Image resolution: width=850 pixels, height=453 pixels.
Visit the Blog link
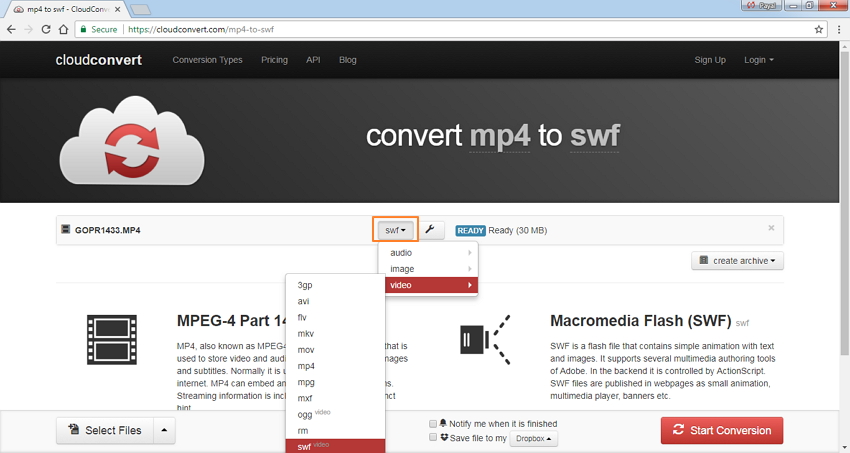pos(347,60)
